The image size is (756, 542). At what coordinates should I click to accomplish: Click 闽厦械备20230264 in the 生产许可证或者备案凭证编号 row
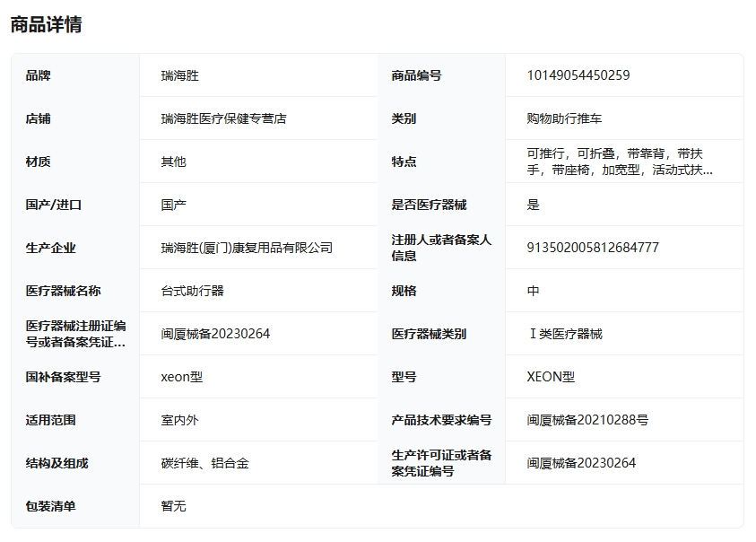pos(581,463)
